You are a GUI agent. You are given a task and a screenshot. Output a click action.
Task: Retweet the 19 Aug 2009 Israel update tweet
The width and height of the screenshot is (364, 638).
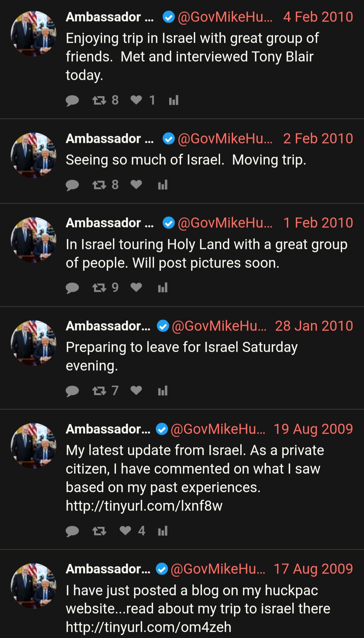point(99,531)
